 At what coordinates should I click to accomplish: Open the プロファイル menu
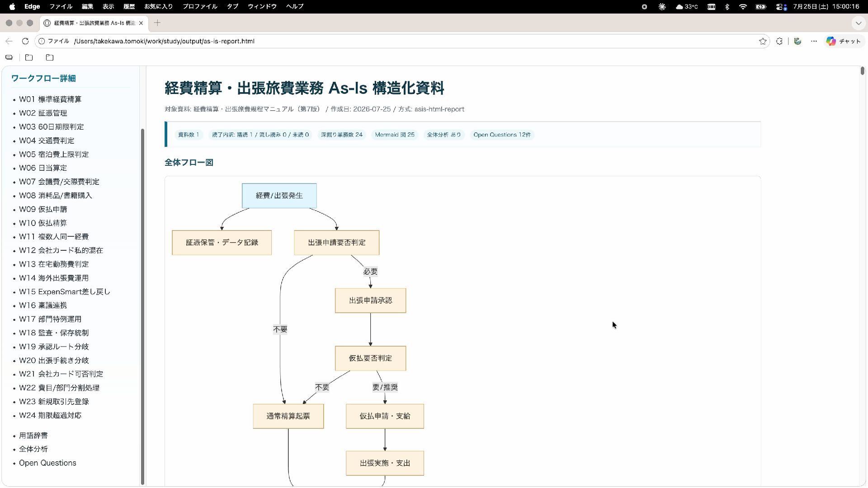(200, 7)
